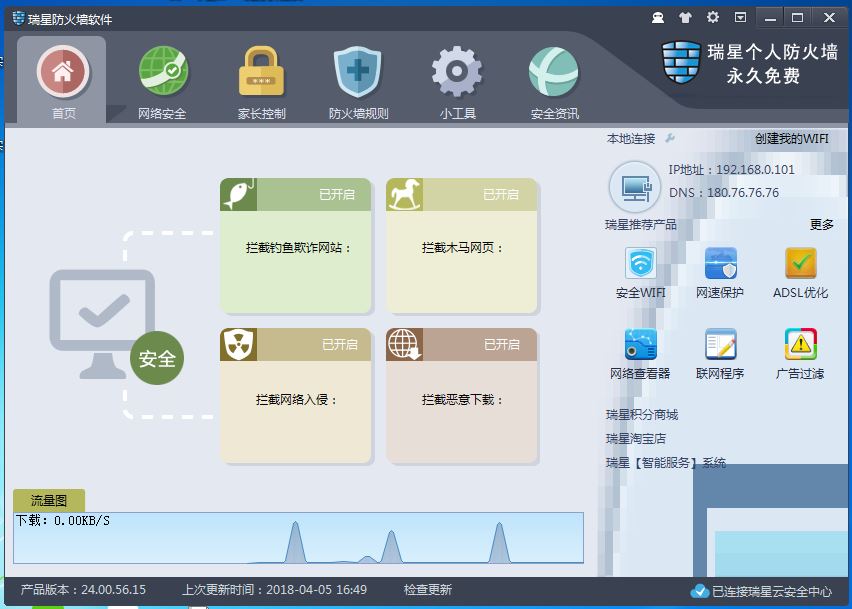The height and width of the screenshot is (609, 852).
Task: Click the radiation shield intrusion icon
Action: (239, 344)
